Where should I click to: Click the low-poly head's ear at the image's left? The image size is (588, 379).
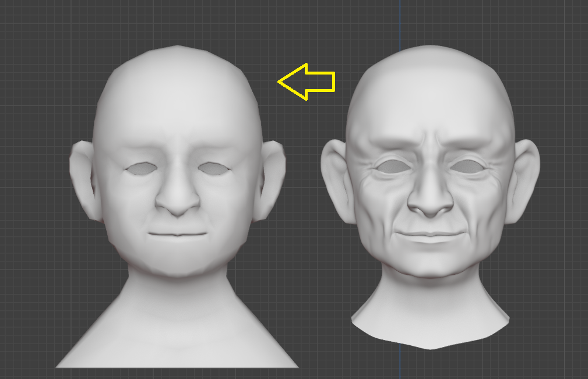[x=83, y=178]
